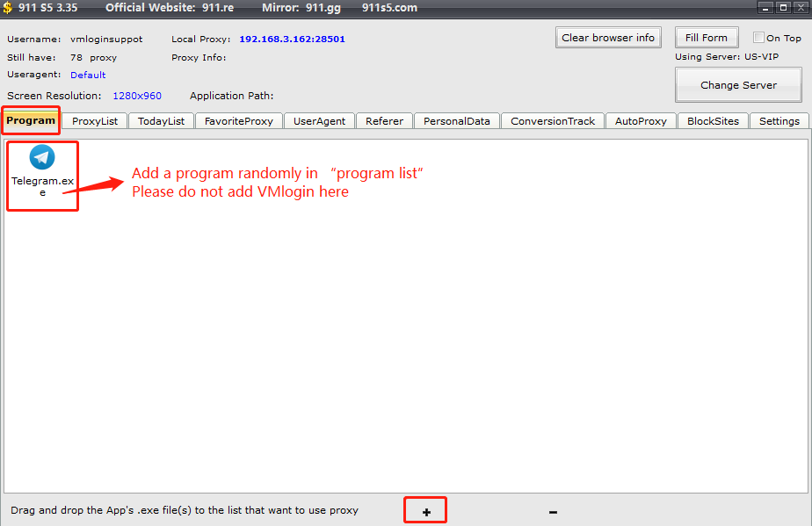812x526 pixels.
Task: Select the FavoriteProxy tab
Action: [238, 121]
